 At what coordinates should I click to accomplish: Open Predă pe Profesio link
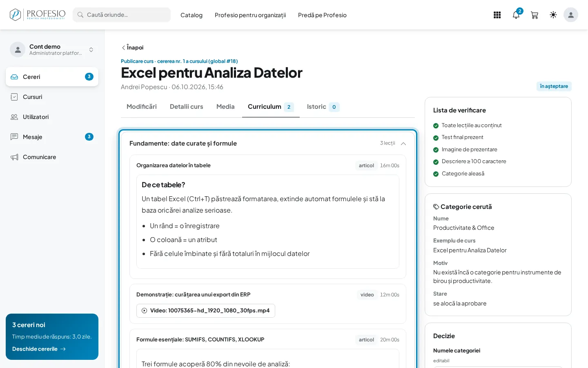[x=322, y=15]
